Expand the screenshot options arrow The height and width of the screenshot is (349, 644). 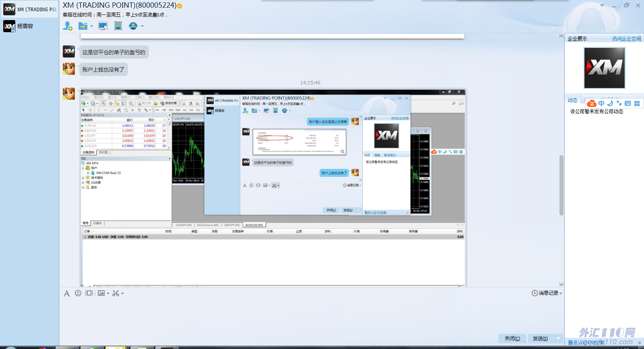[x=122, y=294]
